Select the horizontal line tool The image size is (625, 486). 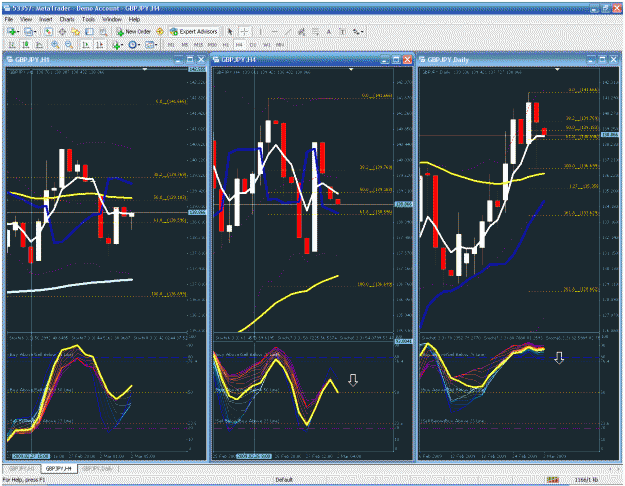(274, 32)
